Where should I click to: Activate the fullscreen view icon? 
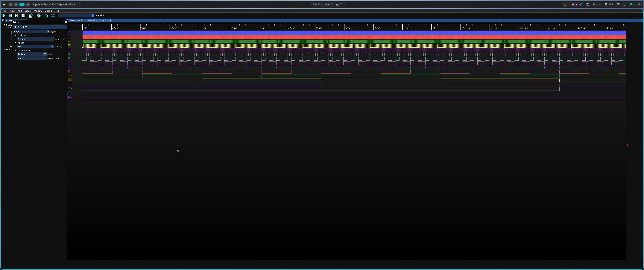click(53, 16)
